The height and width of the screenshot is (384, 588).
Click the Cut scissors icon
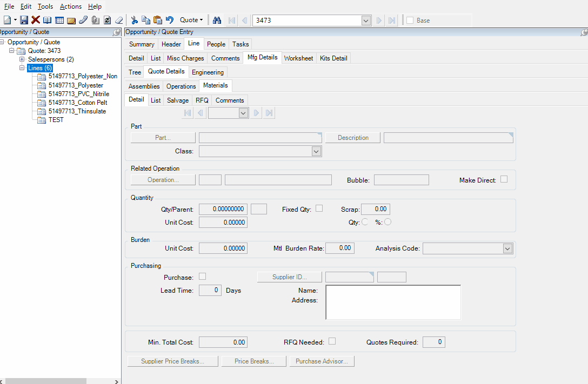pyautogui.click(x=135, y=20)
